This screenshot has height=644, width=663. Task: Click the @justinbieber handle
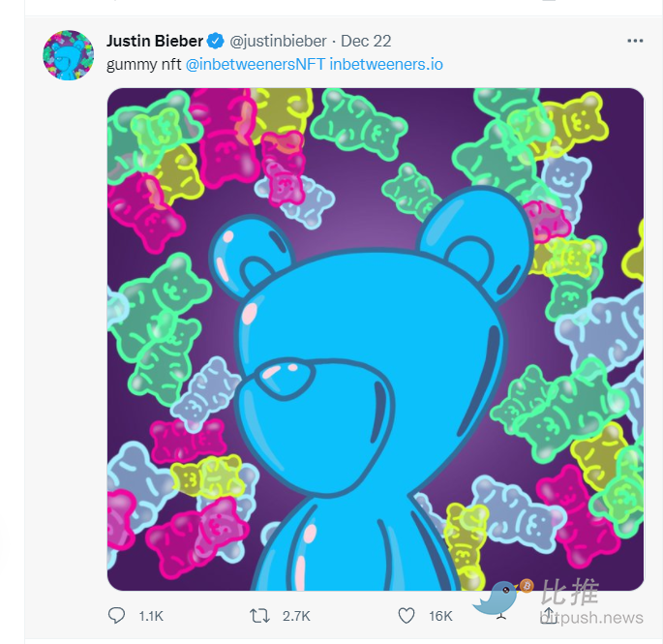coord(278,42)
